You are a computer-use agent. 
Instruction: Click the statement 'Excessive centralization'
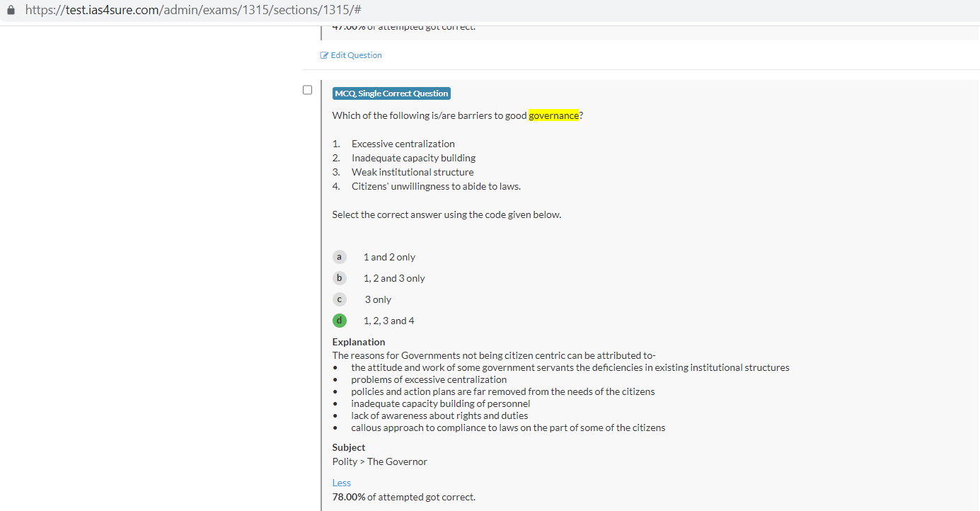point(403,144)
